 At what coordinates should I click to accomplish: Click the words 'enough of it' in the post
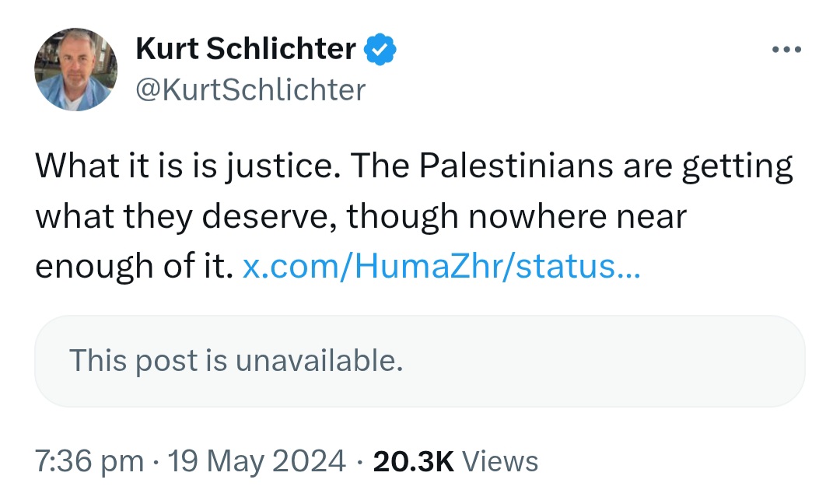point(133,267)
